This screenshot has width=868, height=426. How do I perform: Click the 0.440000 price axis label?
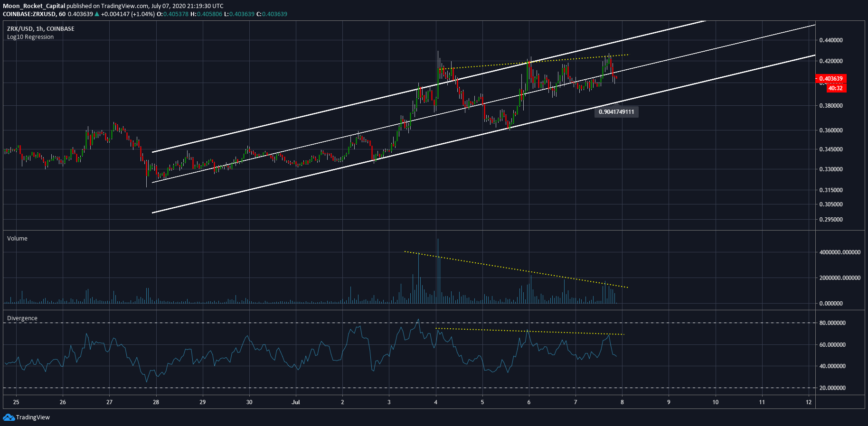pyautogui.click(x=831, y=40)
